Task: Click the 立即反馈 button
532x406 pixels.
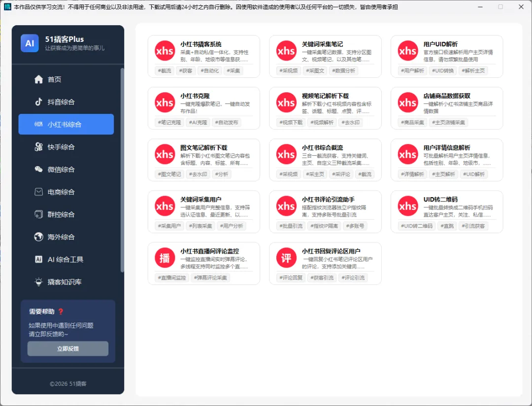Action: coord(68,349)
